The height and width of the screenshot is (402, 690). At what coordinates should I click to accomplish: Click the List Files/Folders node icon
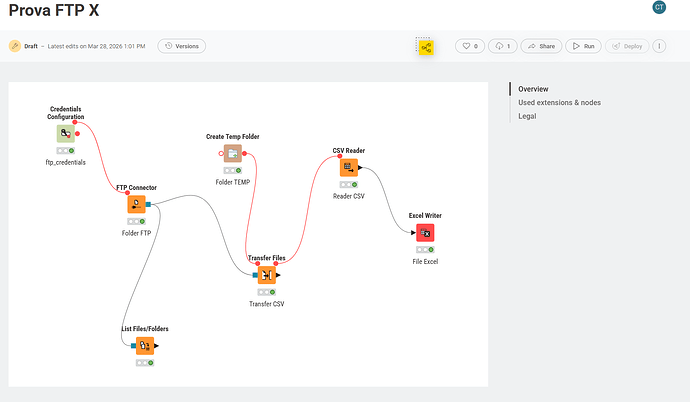[144, 346]
